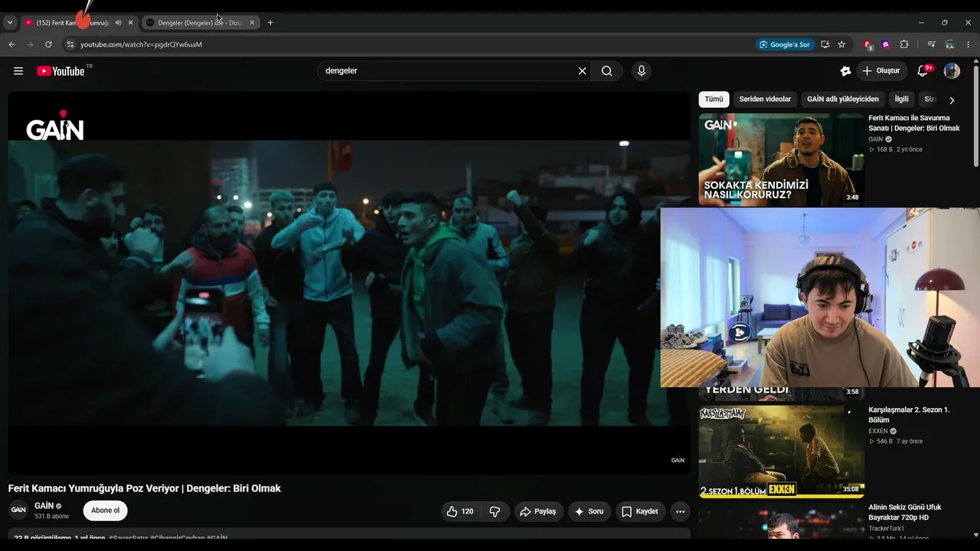Click the magnifier search button

coord(607,71)
